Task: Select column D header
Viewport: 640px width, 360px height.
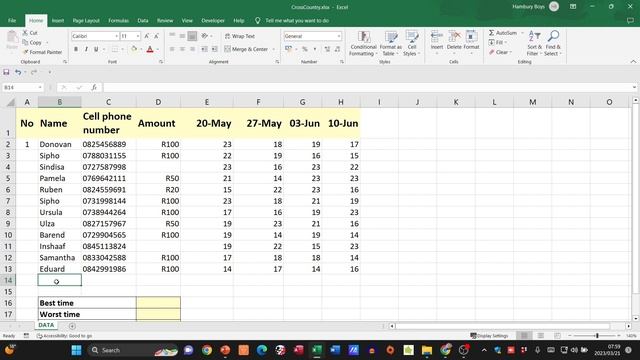Action: coord(158,102)
